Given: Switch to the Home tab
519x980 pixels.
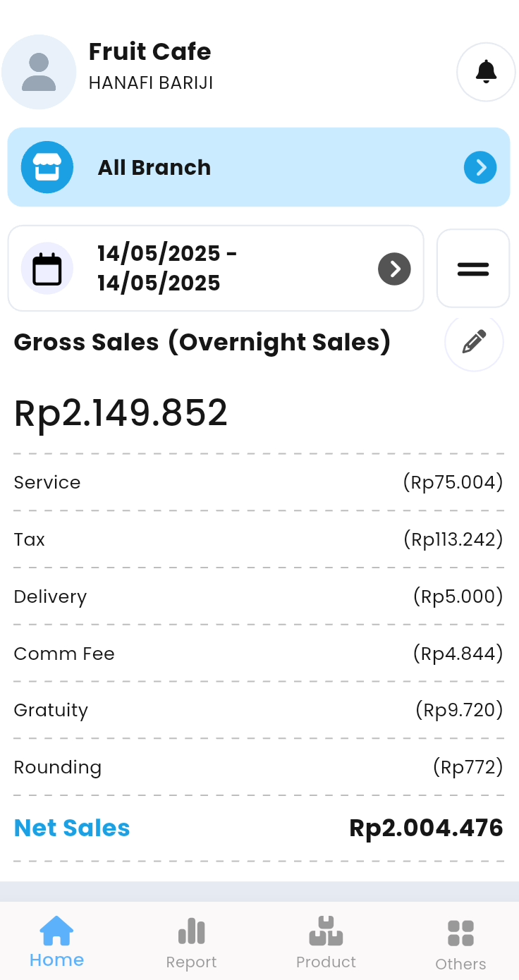Looking at the screenshot, I should tap(56, 942).
